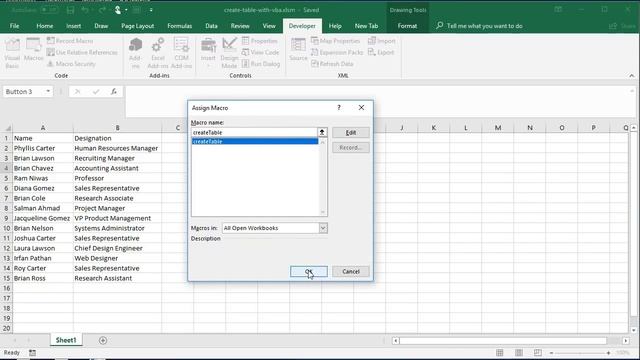This screenshot has height=360, width=640.
Task: Open the Name Box dropdown arrow
Action: tap(48, 91)
